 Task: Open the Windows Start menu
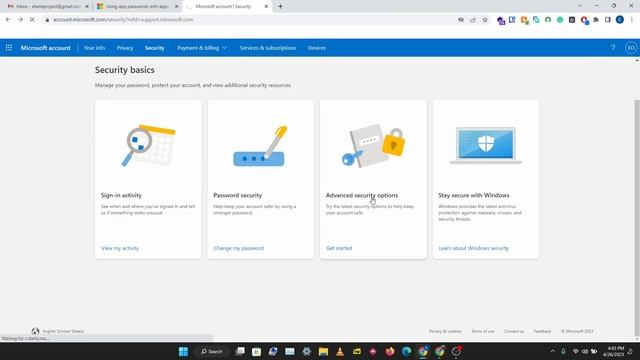[x=183, y=351]
